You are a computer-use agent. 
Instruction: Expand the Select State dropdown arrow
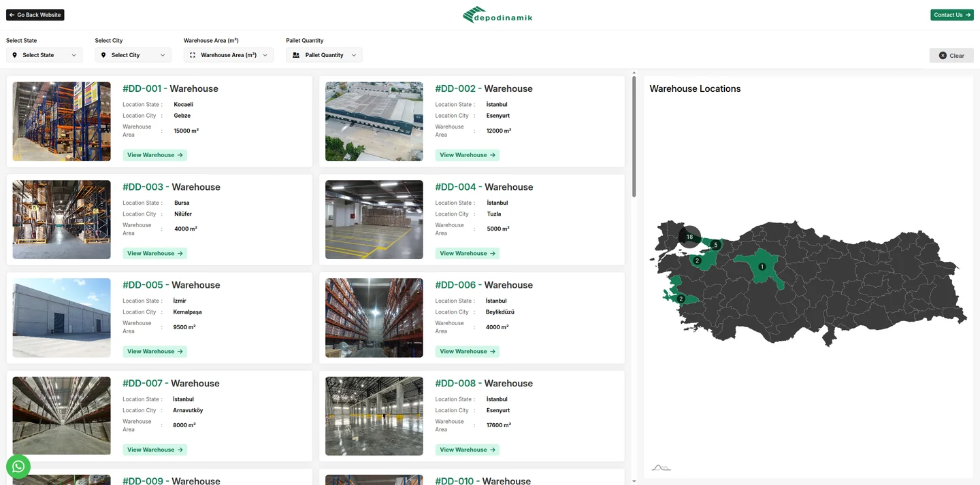(73, 55)
